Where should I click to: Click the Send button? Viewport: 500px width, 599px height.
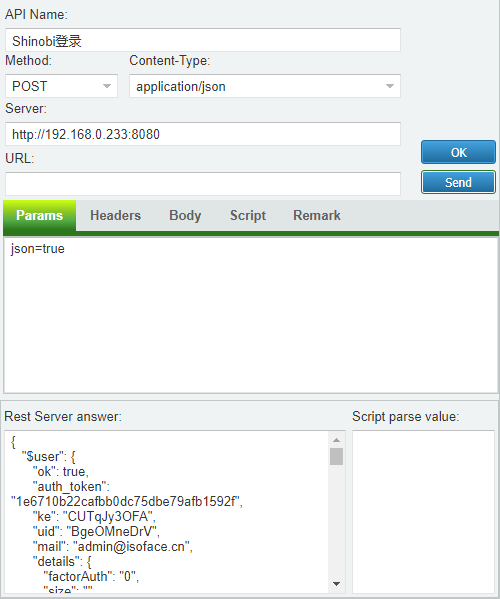[458, 182]
